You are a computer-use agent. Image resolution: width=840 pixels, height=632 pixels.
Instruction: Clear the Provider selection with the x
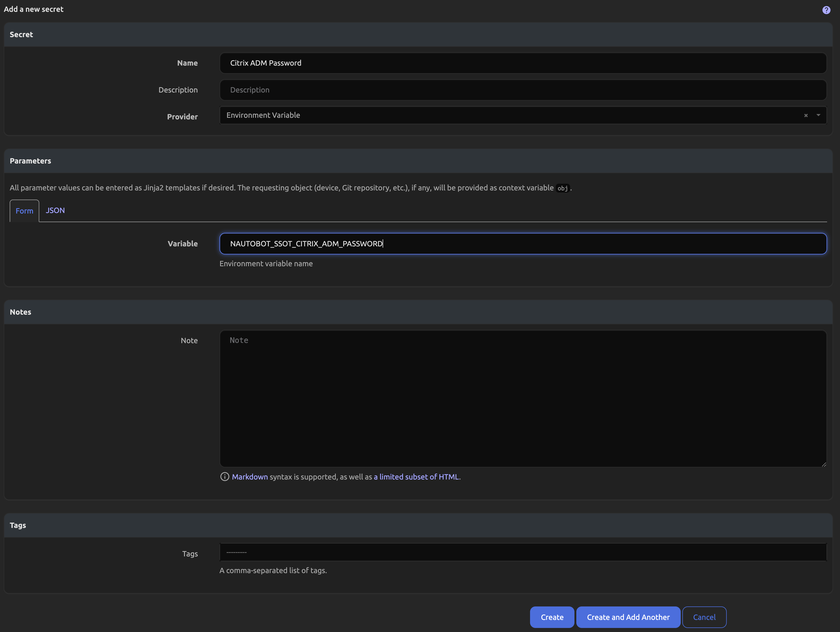click(x=806, y=115)
